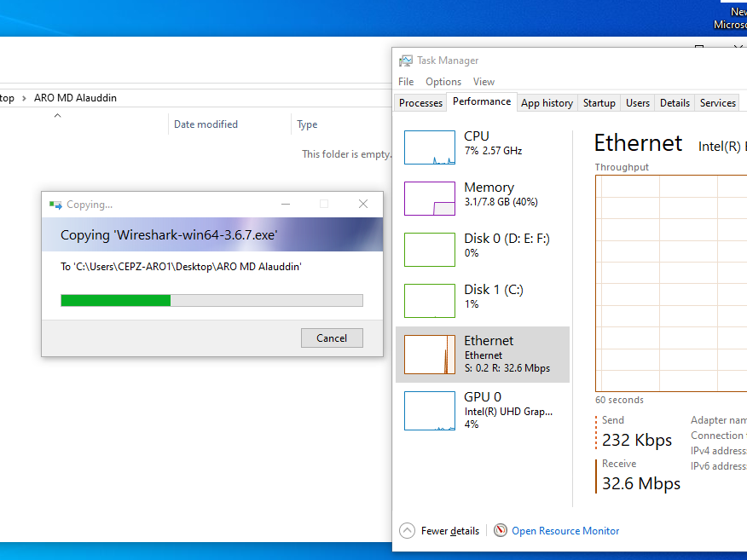Select the Ethernet entry in sidebar

coord(483,355)
